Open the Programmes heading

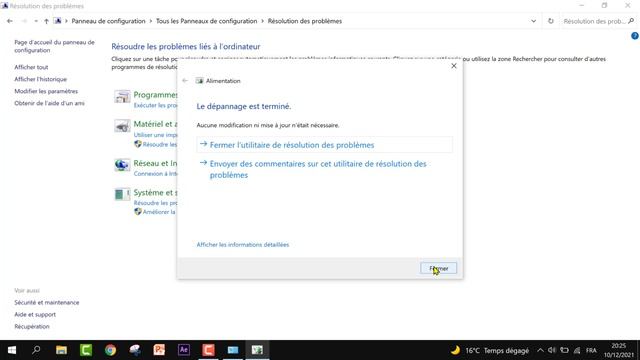pos(155,95)
